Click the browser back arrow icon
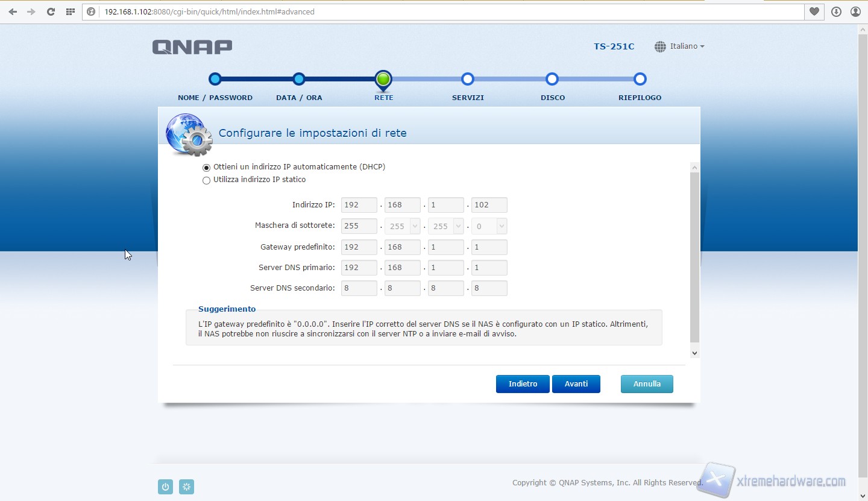Image resolution: width=868 pixels, height=501 pixels. [x=13, y=11]
